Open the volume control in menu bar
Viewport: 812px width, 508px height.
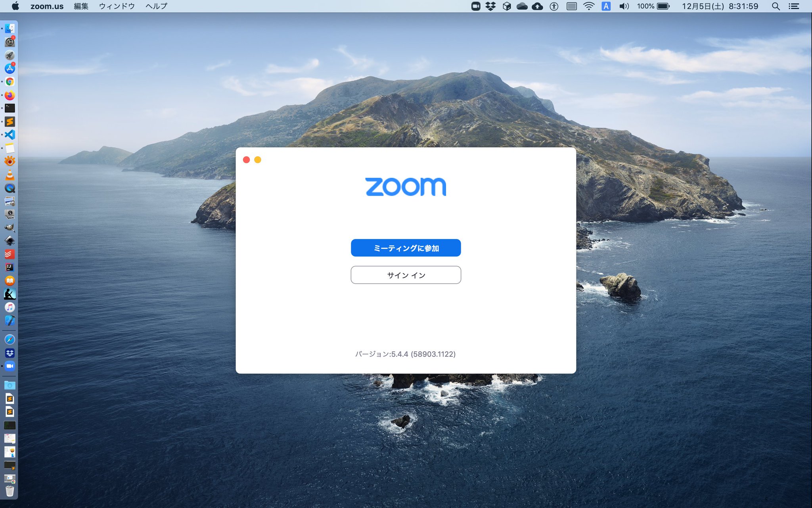(x=624, y=6)
